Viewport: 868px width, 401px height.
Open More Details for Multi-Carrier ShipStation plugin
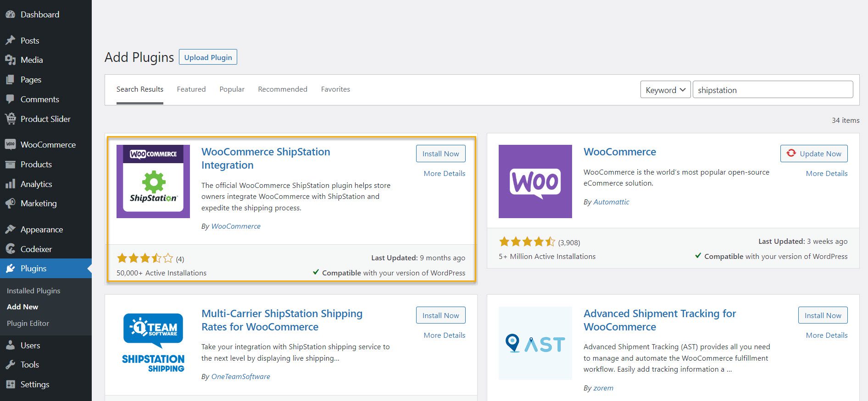(x=445, y=335)
